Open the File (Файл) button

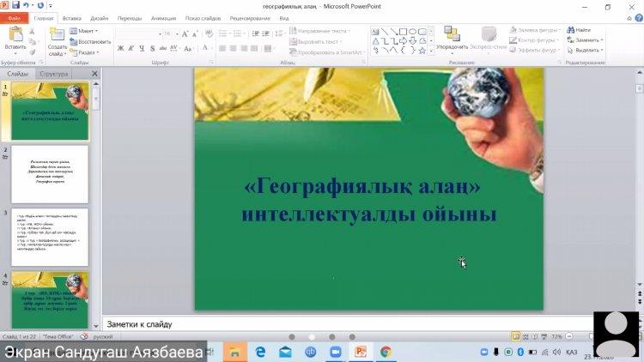click(15, 18)
